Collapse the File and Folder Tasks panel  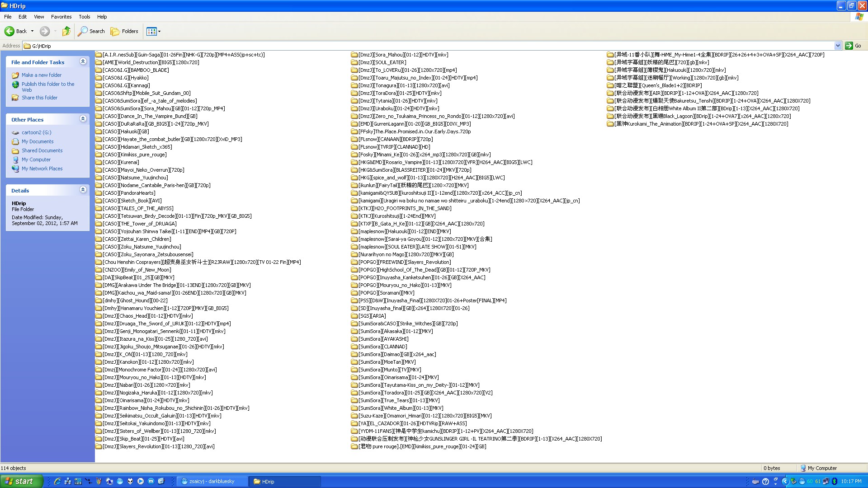coord(83,61)
